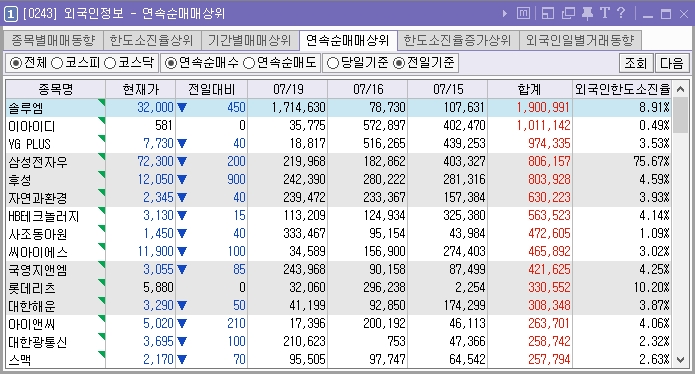Close the 외국인정보 window

pos(684,14)
